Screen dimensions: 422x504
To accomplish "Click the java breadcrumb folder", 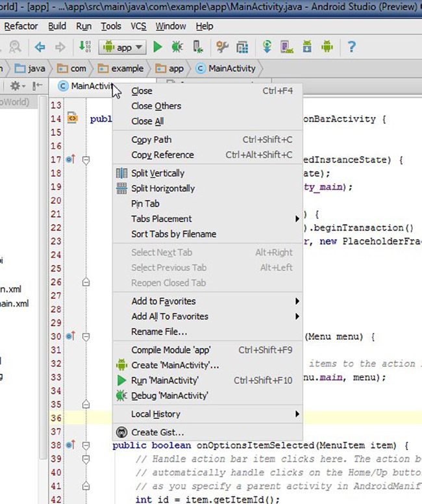I will click(x=31, y=68).
